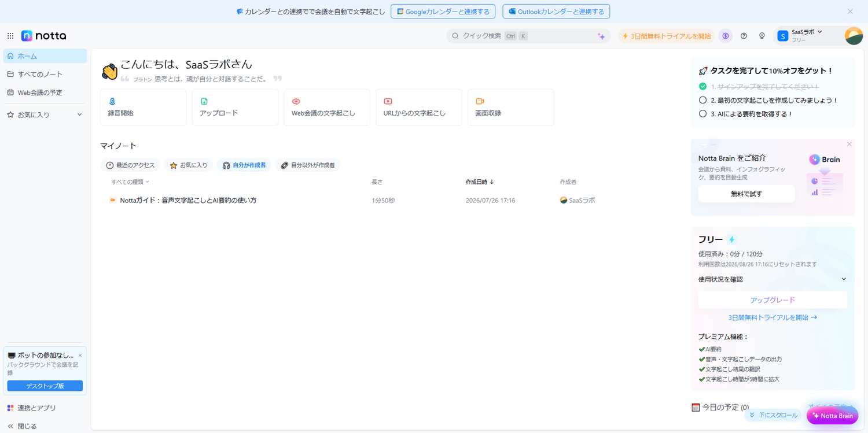Click the lightning badge next to フリー
868x433 pixels.
click(732, 239)
